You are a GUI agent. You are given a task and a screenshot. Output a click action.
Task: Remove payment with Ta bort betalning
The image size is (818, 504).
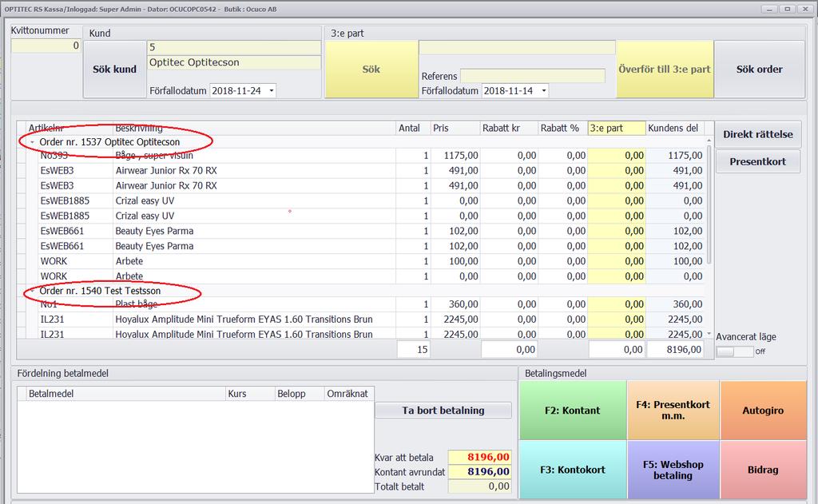(x=443, y=410)
